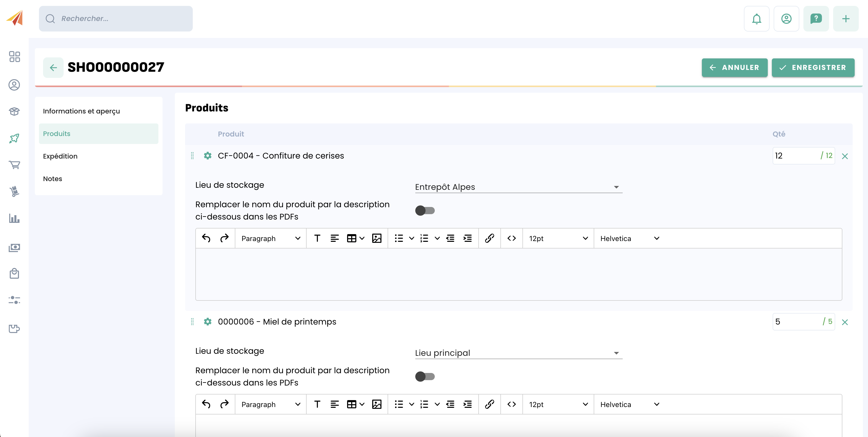Undo in the Miel de printemps editor
868x437 pixels.
click(x=206, y=404)
